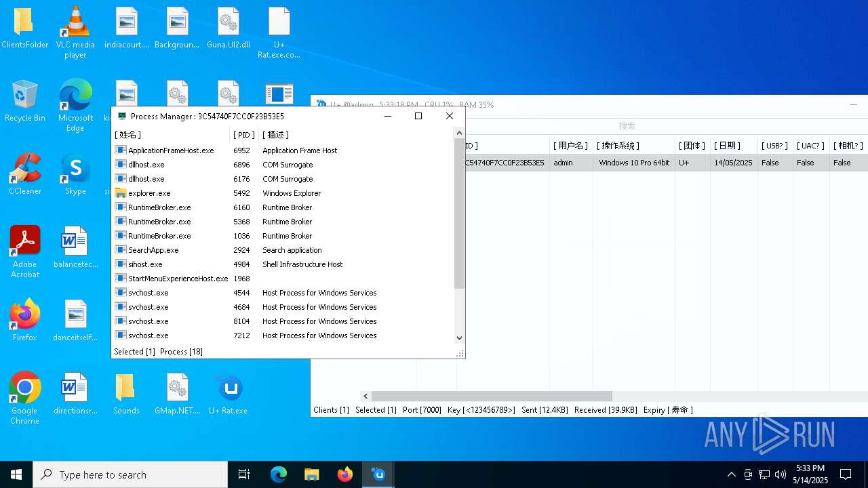Launch Firefox from the desktop
868x488 pixels.
click(25, 320)
